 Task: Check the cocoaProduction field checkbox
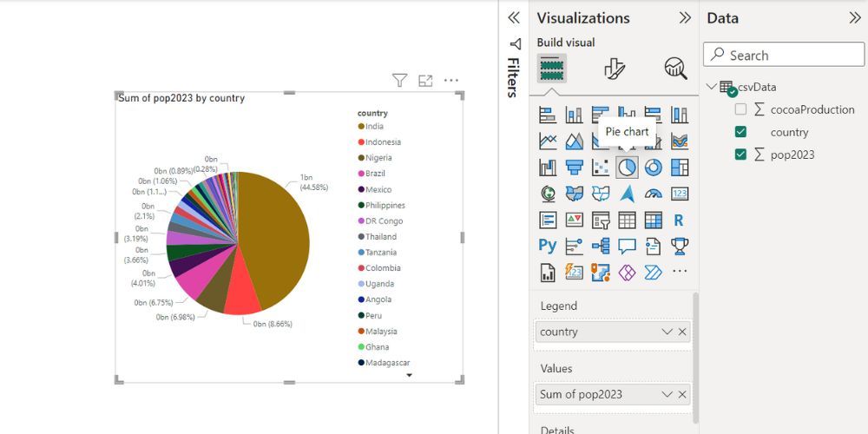pyautogui.click(x=740, y=109)
